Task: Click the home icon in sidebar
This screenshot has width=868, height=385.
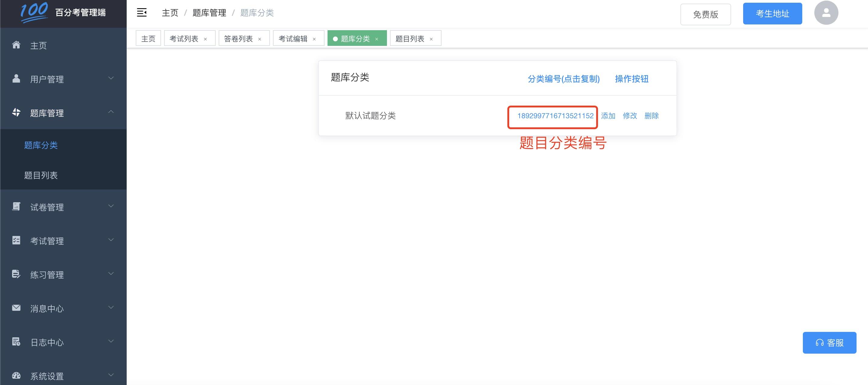Action: tap(16, 45)
